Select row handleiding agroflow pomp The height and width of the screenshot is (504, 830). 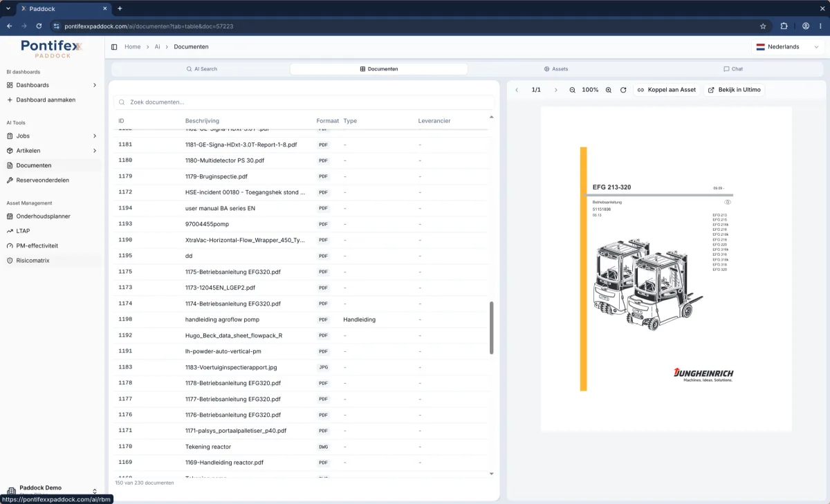[x=302, y=319]
